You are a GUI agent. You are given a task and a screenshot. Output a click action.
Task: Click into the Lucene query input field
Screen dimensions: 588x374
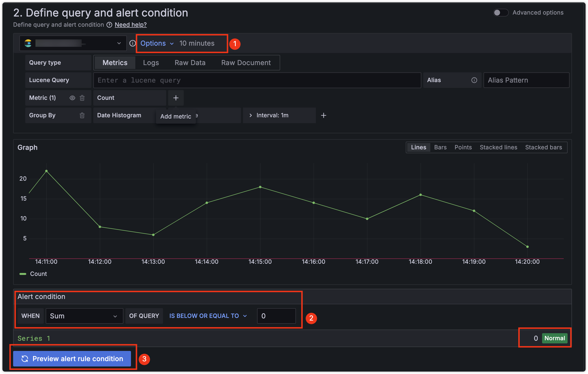(257, 80)
